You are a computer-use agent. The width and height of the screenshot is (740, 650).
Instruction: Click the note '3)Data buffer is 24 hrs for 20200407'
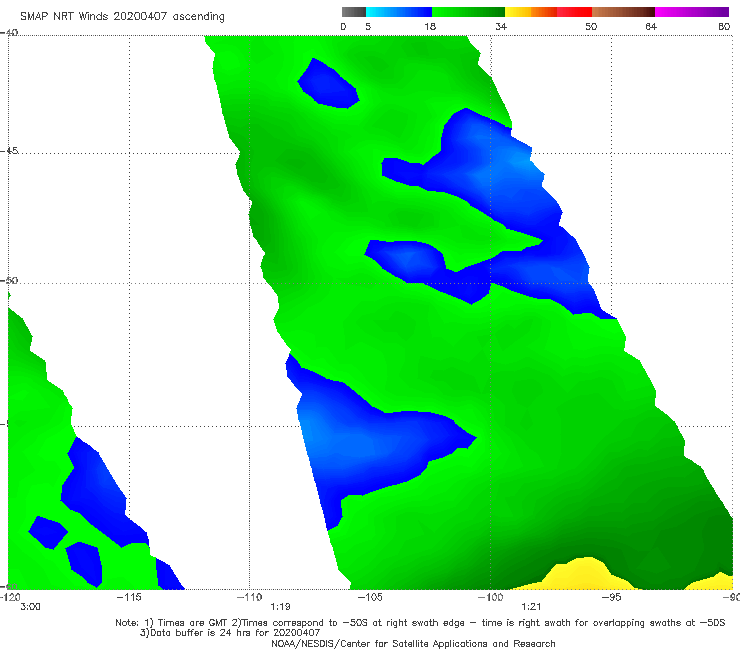click(x=230, y=633)
